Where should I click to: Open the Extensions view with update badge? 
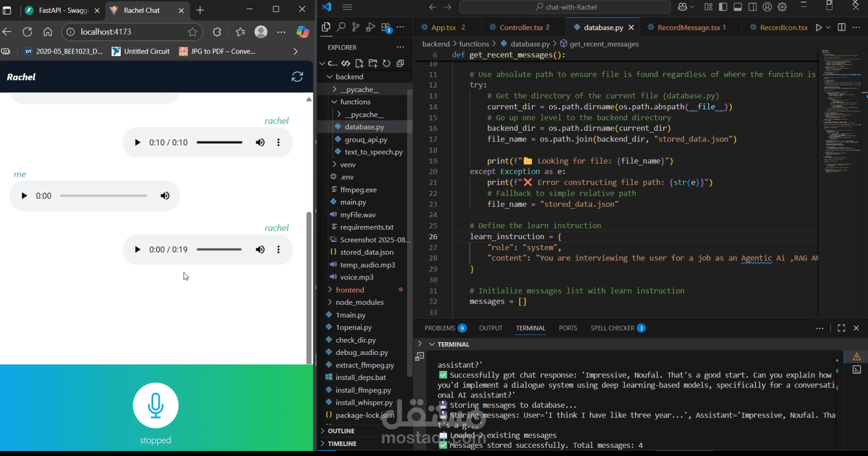[x=386, y=28]
